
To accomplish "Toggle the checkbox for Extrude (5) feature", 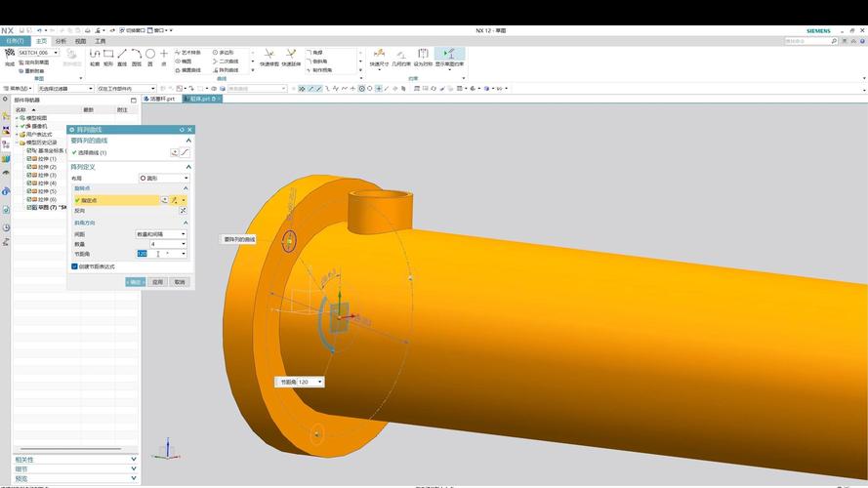I will pyautogui.click(x=29, y=191).
